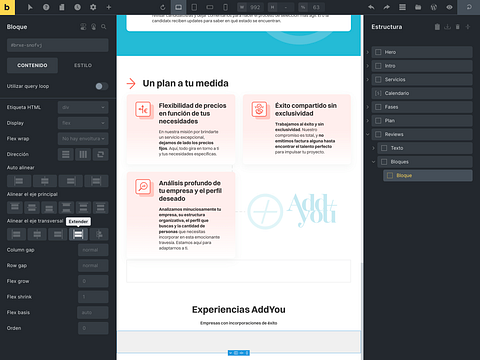Click the pseudo-class hand pointer icon in Bloque header

click(94, 27)
